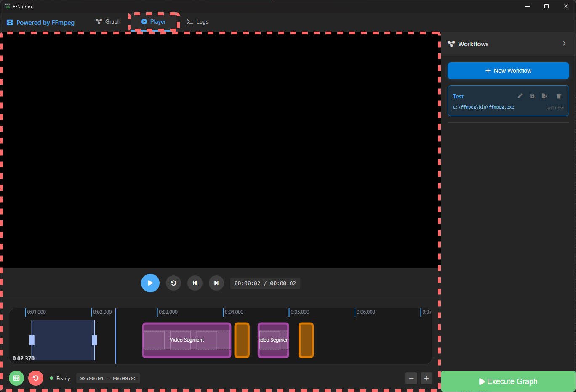Zoom out the timeline with minus button

(411, 378)
